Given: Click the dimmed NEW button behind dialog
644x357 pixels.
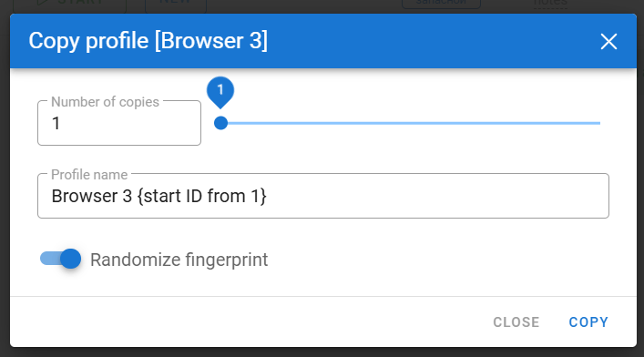Looking at the screenshot, I should pos(176,5).
